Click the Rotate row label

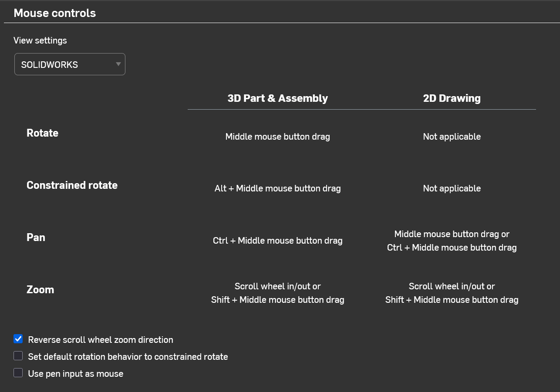pos(42,133)
